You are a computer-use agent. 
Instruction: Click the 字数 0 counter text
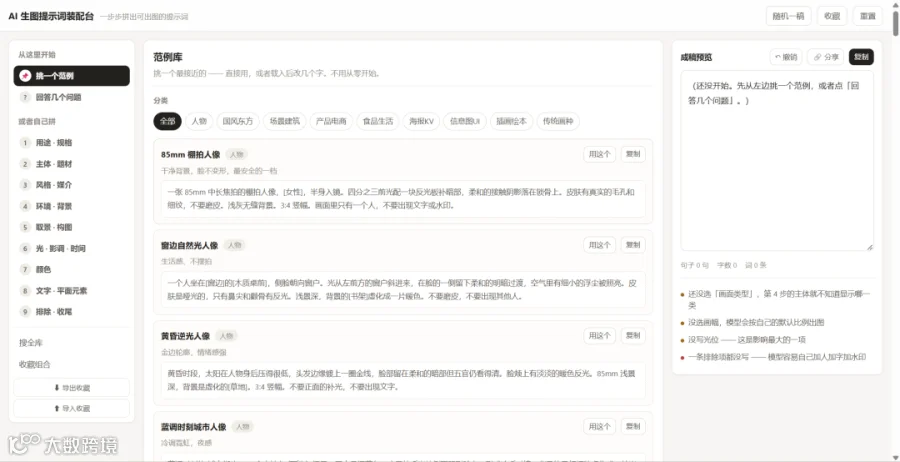(727, 266)
